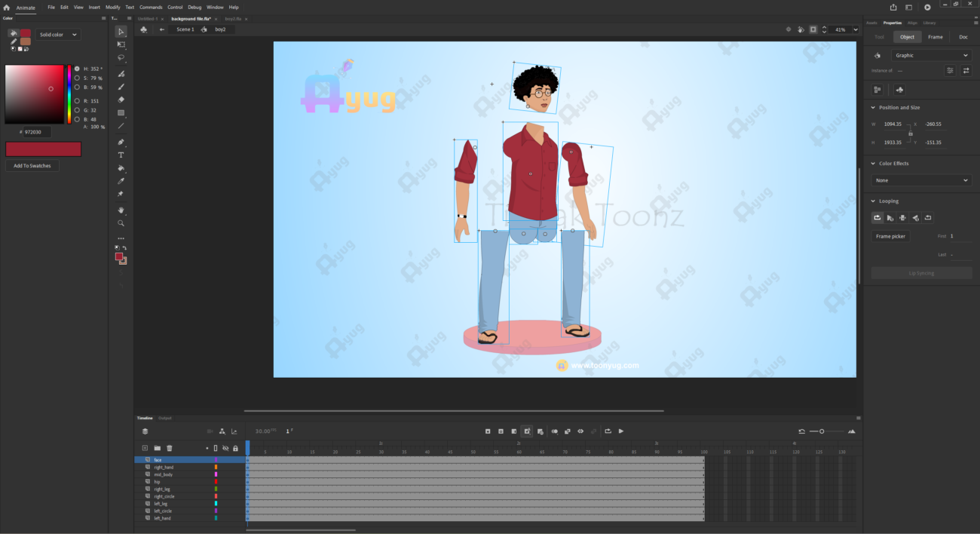The width and height of the screenshot is (980, 534).
Task: Open the Solid color type dropdown
Action: tap(59, 35)
